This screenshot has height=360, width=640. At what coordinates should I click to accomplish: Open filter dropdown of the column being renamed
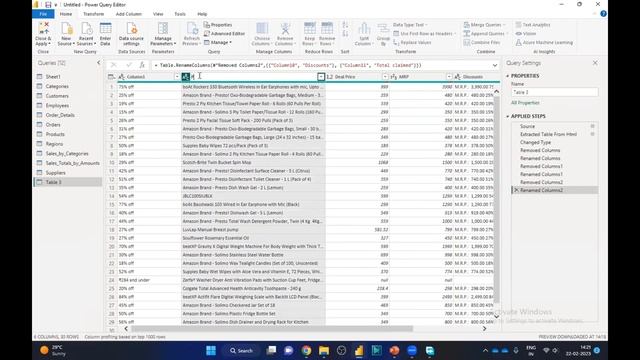[x=321, y=77]
